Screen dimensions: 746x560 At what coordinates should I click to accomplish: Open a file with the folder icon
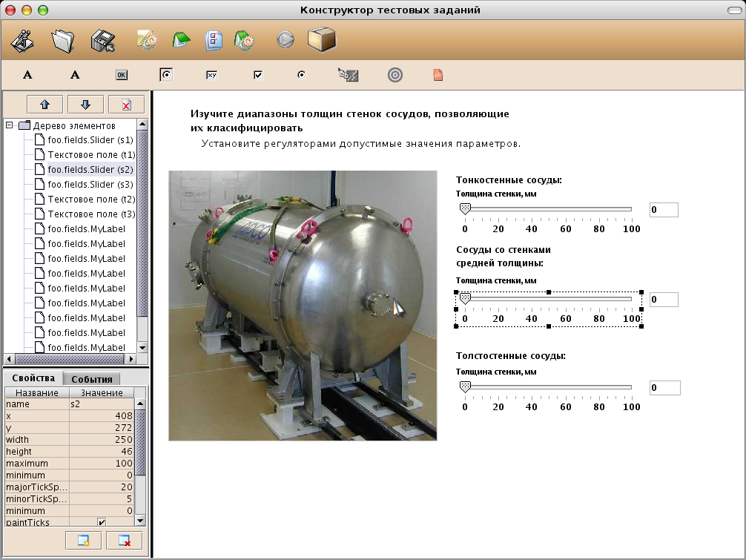[63, 41]
